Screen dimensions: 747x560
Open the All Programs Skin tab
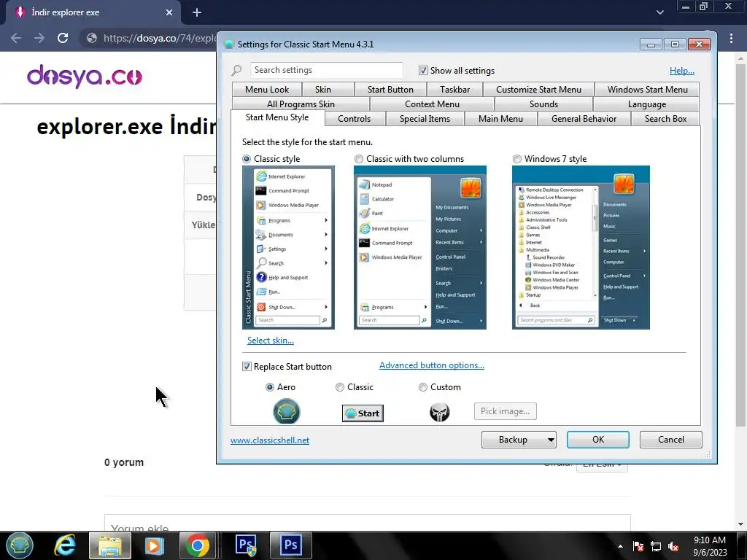pos(301,104)
